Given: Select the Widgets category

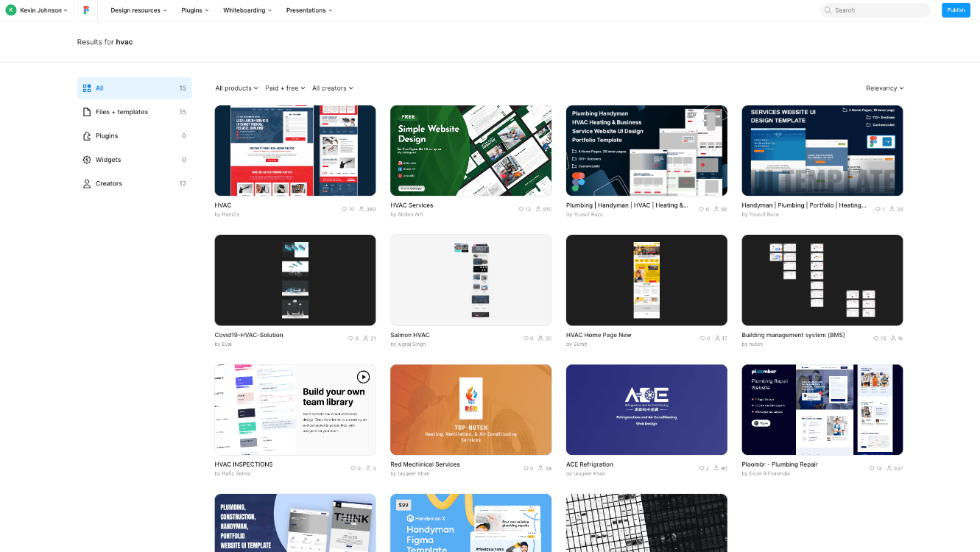Looking at the screenshot, I should [x=134, y=160].
